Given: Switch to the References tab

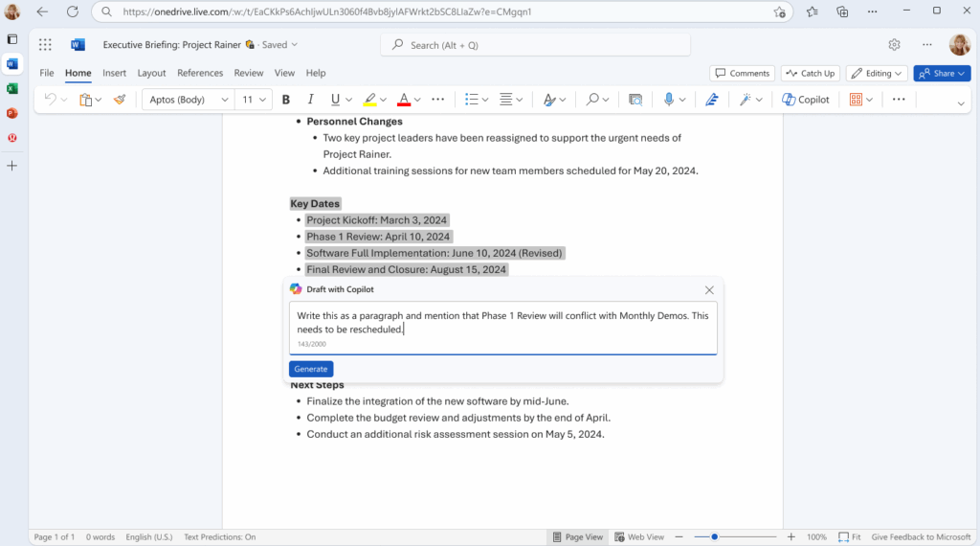Looking at the screenshot, I should (x=200, y=73).
